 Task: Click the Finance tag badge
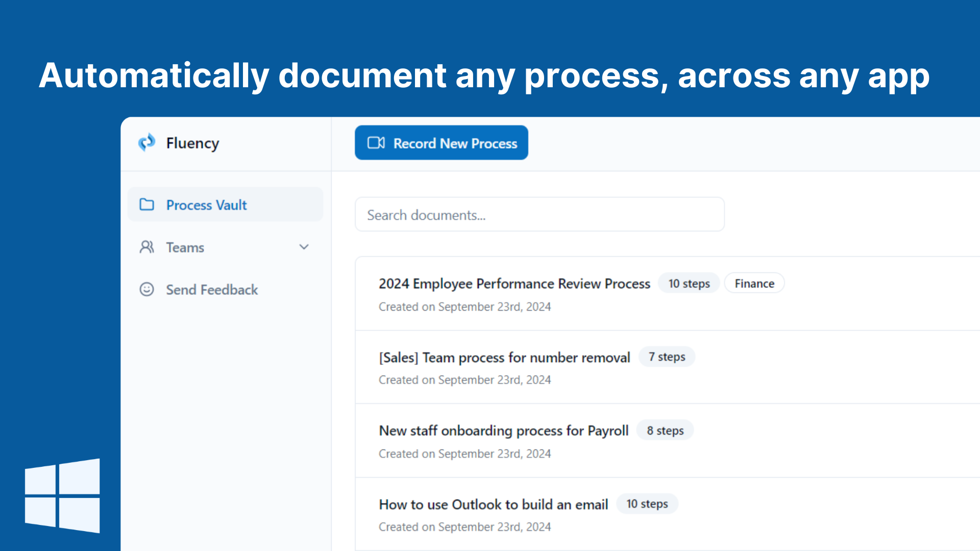(x=754, y=284)
